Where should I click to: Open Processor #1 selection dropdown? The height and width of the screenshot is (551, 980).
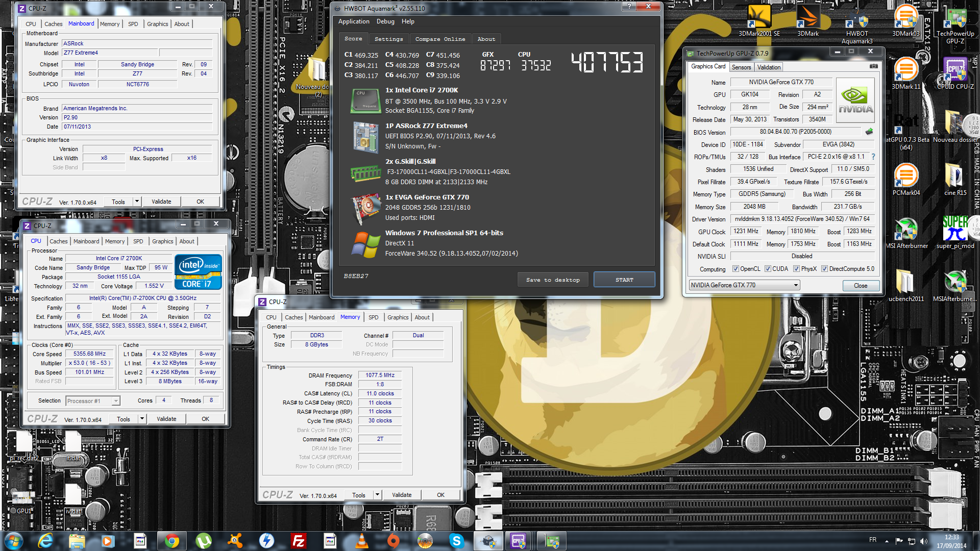point(93,401)
